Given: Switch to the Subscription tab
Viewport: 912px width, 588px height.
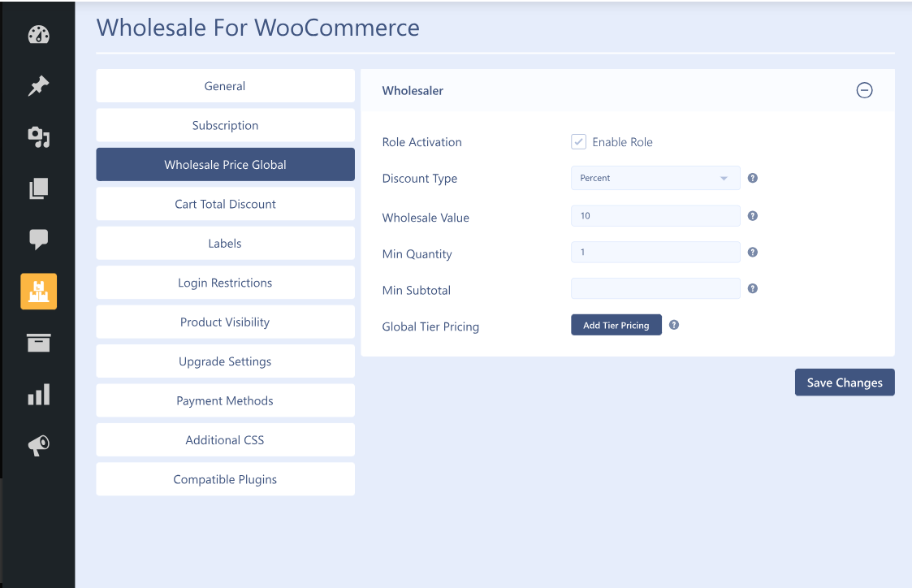Looking at the screenshot, I should coord(225,125).
